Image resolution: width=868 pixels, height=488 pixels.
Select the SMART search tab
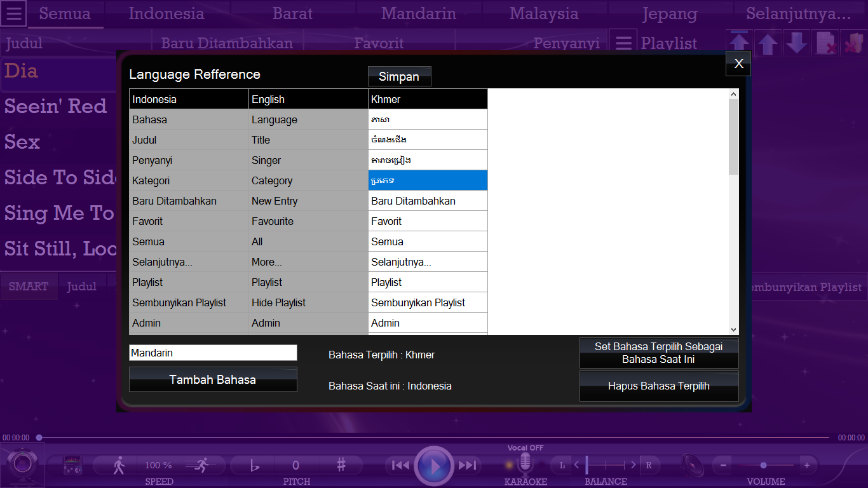pos(29,287)
